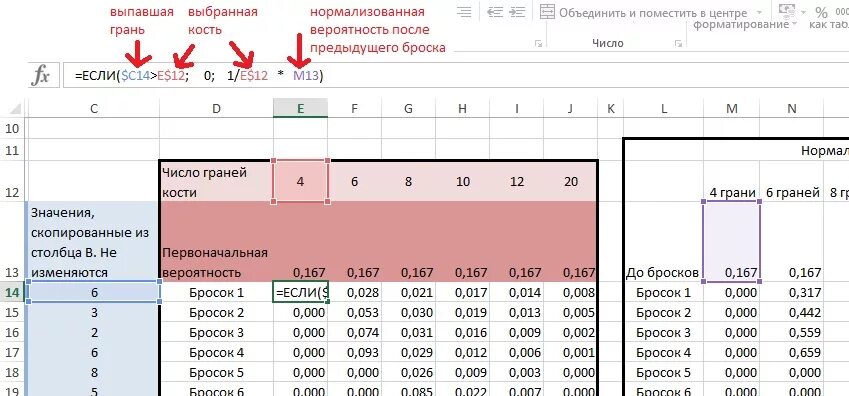Viewport: 849px width, 396px height.
Task: Click the Число граней кости cell
Action: pyautogui.click(x=216, y=181)
